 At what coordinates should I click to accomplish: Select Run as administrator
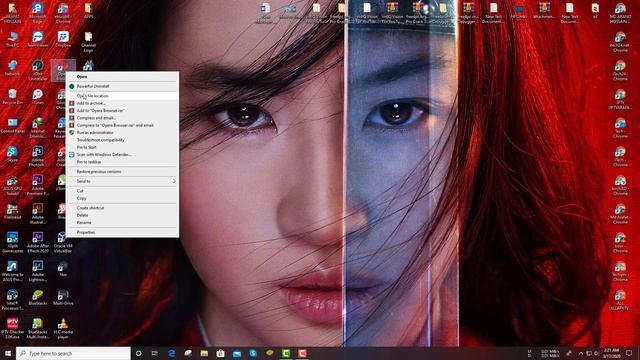(122, 133)
